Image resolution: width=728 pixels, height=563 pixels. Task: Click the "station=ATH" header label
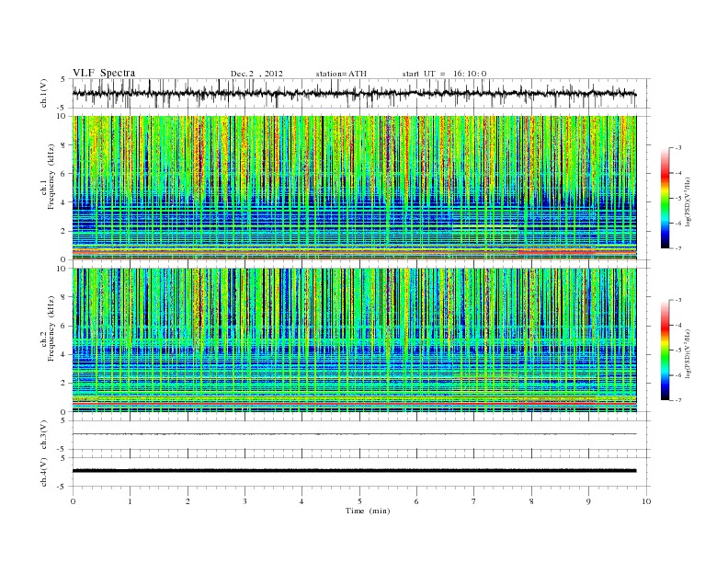[341, 74]
